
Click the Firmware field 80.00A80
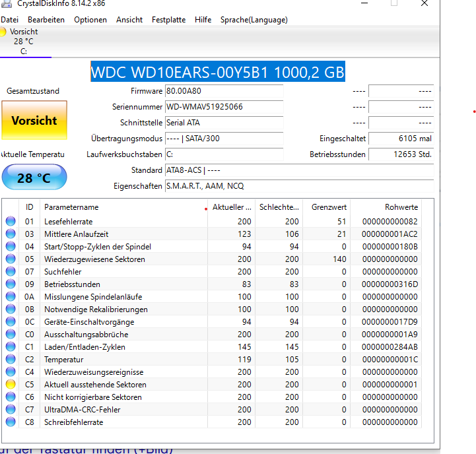pos(224,91)
